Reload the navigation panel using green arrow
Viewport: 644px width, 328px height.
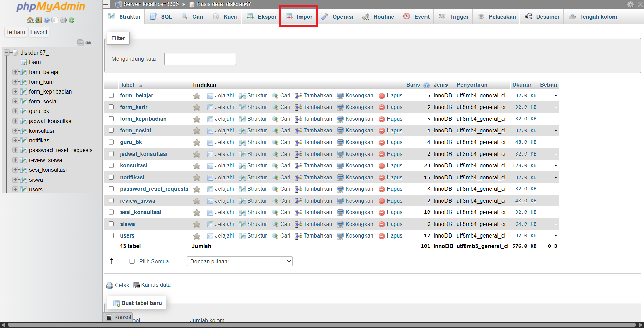point(71,20)
